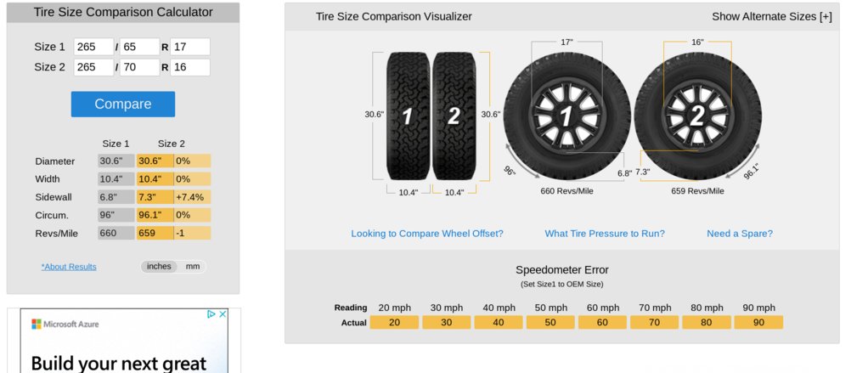
Task: Click the Compare button
Action: coord(123,104)
